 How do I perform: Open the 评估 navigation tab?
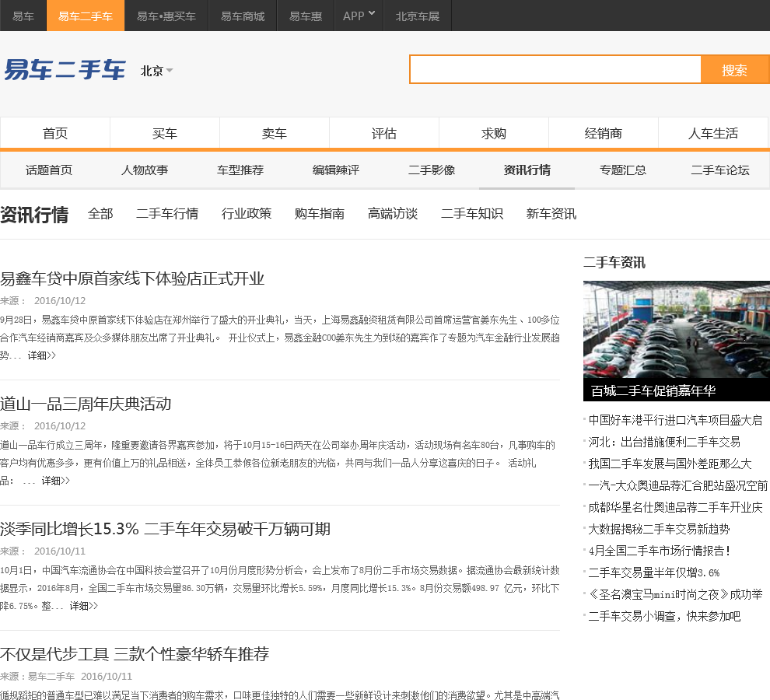click(x=383, y=133)
